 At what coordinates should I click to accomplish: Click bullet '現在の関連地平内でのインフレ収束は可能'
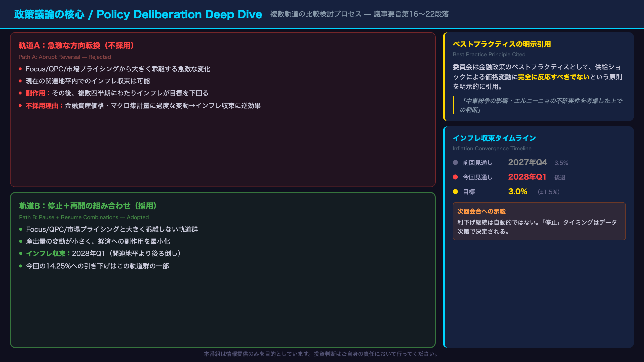click(88, 81)
